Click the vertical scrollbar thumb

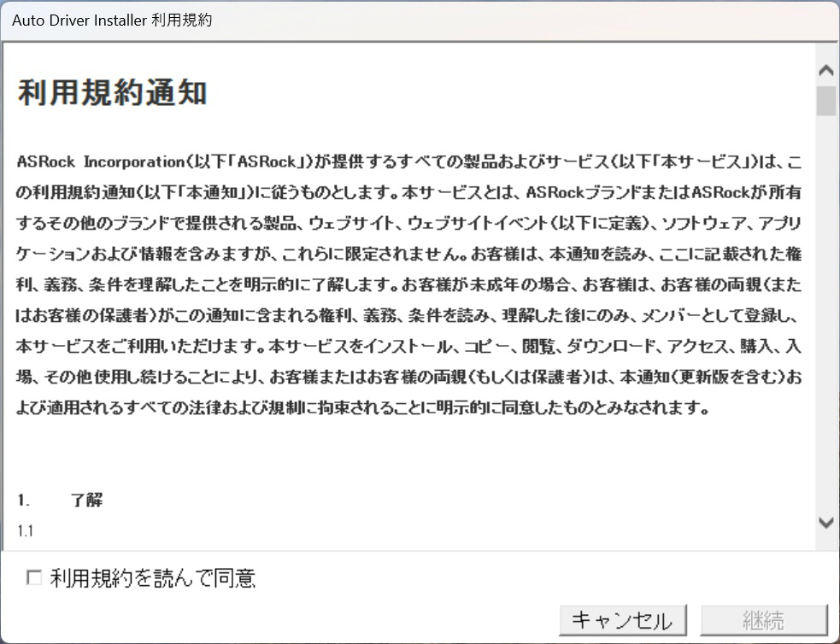(x=826, y=101)
